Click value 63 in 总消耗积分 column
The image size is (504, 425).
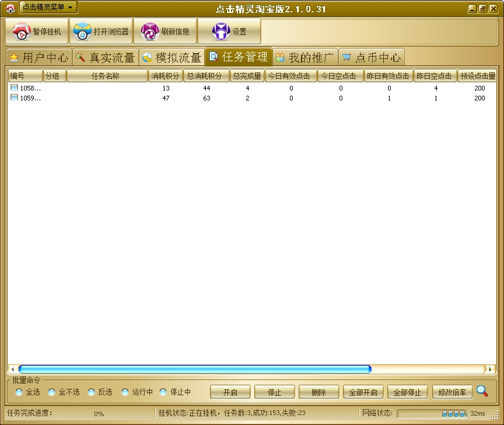pyautogui.click(x=206, y=98)
